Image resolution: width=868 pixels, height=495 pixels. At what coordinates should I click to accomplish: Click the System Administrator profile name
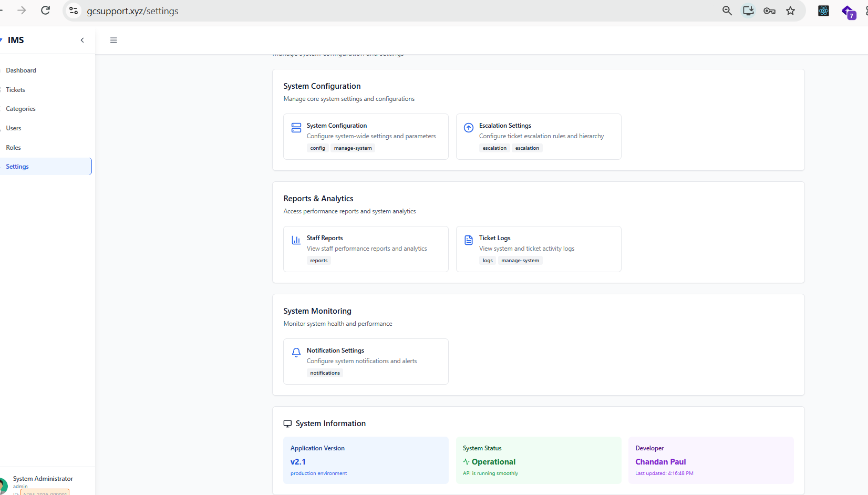(x=43, y=479)
